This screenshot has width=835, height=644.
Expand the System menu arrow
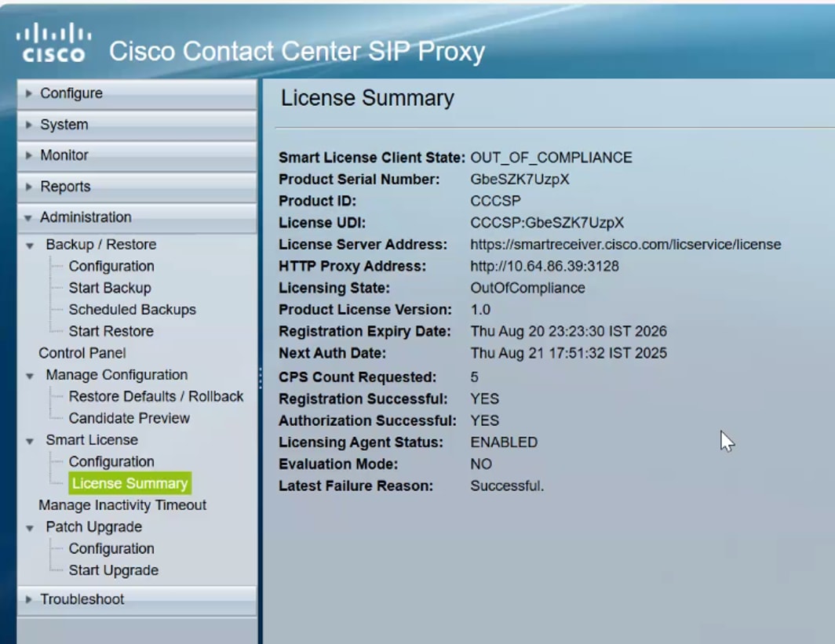click(29, 125)
